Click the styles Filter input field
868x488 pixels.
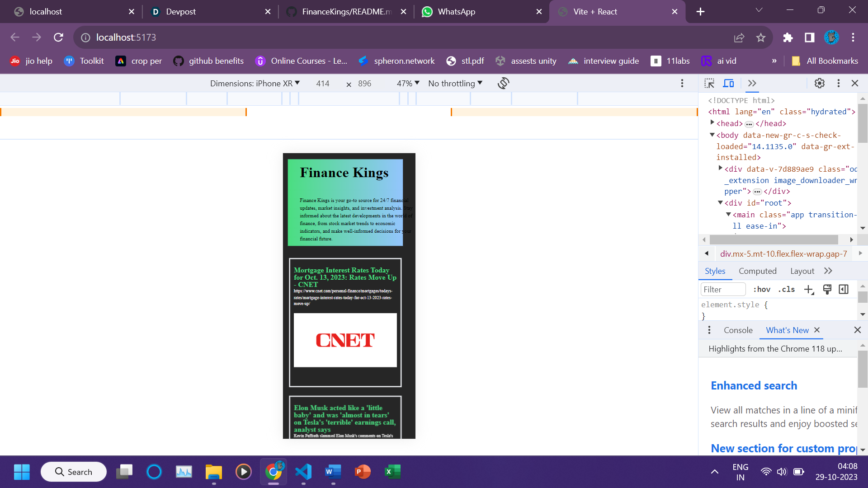[722, 290]
